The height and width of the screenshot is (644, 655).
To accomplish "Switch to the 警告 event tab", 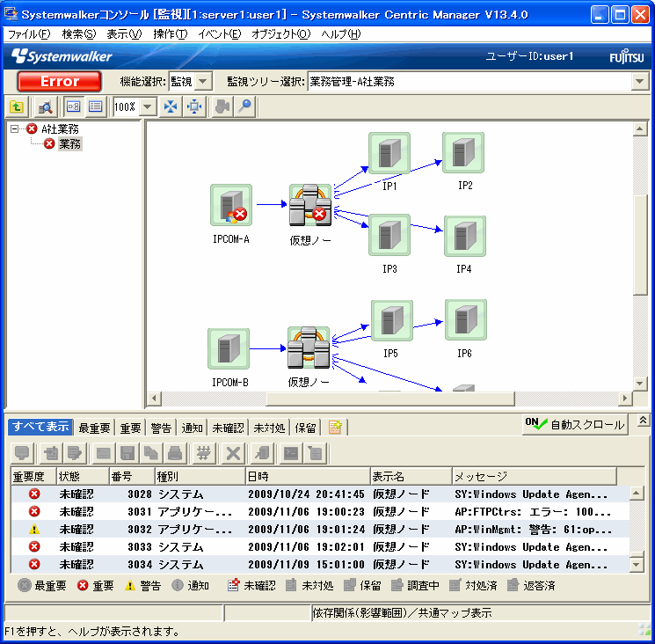I will pos(161,428).
